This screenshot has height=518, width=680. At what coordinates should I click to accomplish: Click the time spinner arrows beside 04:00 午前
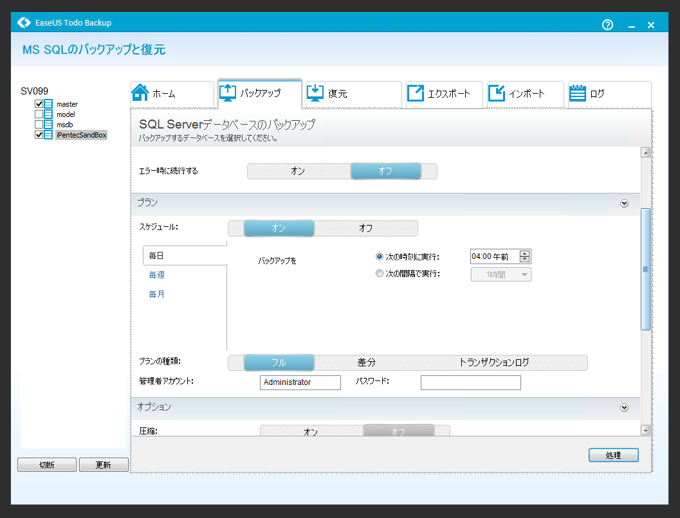tap(525, 256)
